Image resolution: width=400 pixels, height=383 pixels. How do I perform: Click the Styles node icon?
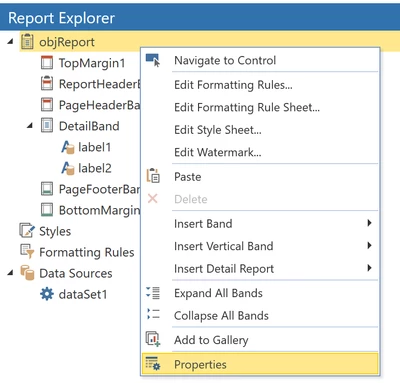(x=27, y=231)
